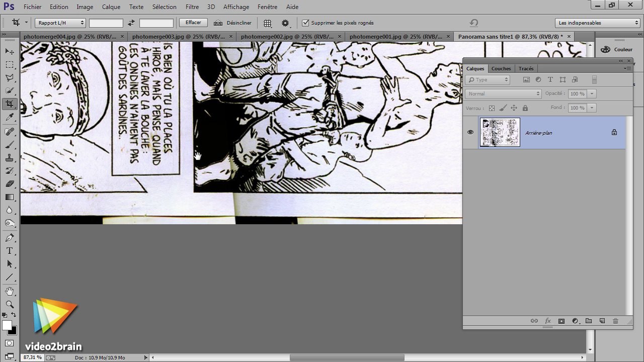Toggle shape layers filter
The image size is (644, 362).
[x=562, y=79]
